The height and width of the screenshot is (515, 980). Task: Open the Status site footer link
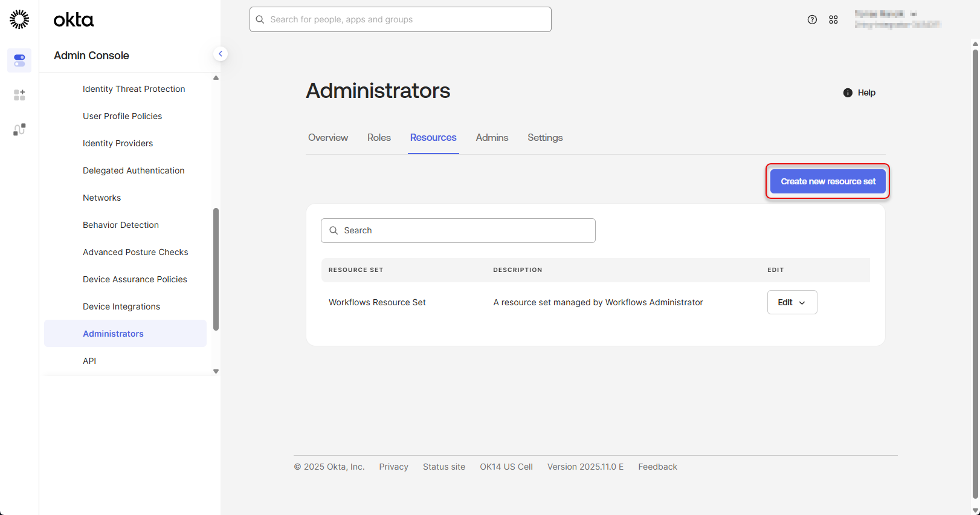pos(443,467)
